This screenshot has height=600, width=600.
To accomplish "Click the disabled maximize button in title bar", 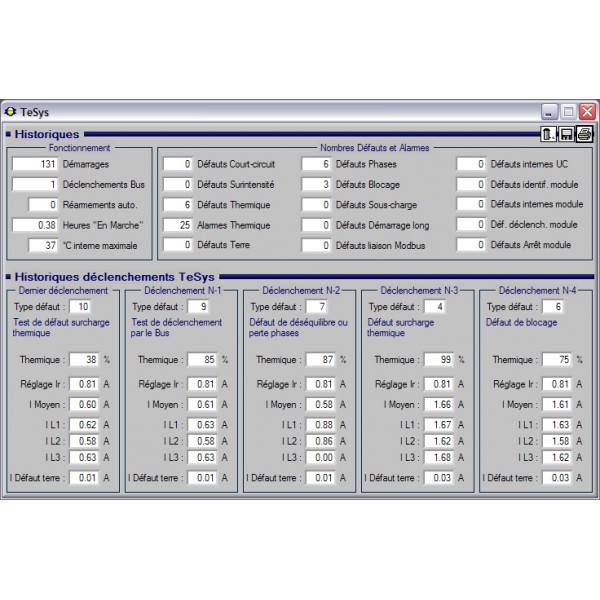I will (568, 112).
